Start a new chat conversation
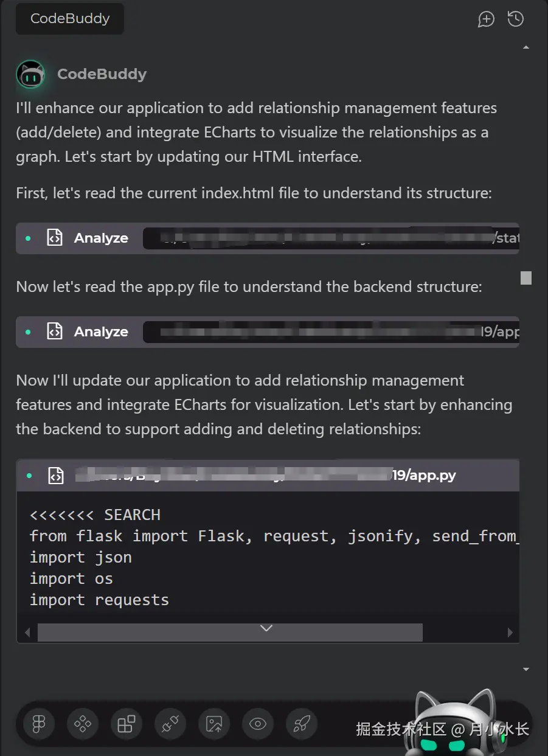 [x=486, y=19]
